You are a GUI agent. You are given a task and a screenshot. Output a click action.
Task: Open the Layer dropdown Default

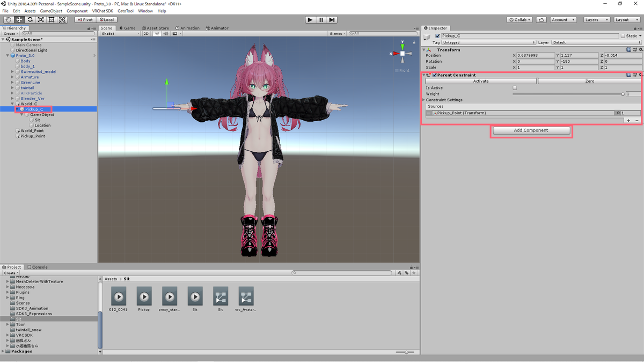[596, 42]
